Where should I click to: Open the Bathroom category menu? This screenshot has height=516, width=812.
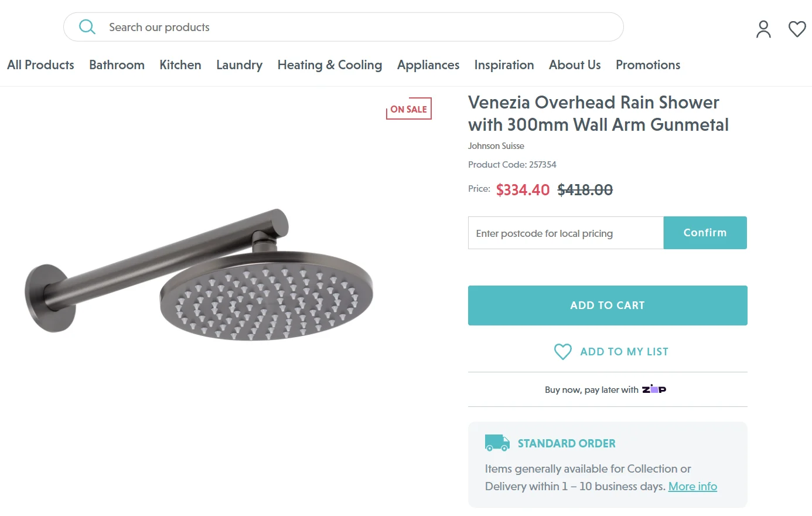click(x=117, y=65)
